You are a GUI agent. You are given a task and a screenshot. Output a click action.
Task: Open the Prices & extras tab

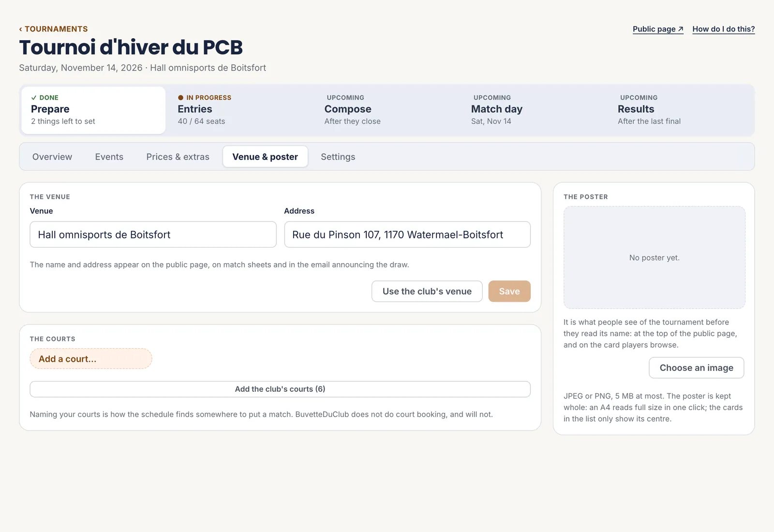point(178,157)
